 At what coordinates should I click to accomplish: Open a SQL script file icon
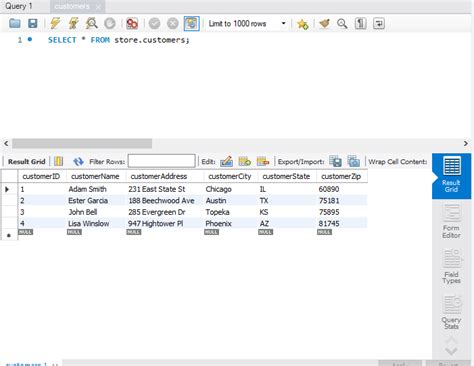pyautogui.click(x=15, y=23)
